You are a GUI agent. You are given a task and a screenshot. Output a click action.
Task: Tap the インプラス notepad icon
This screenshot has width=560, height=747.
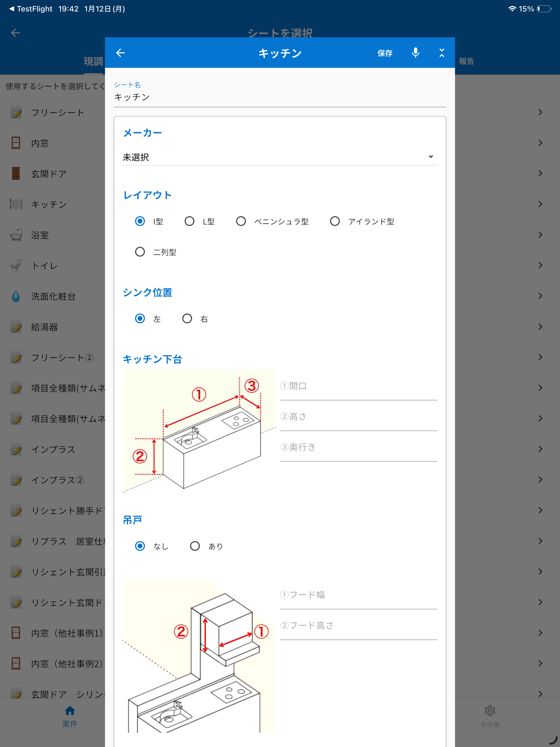click(x=16, y=449)
